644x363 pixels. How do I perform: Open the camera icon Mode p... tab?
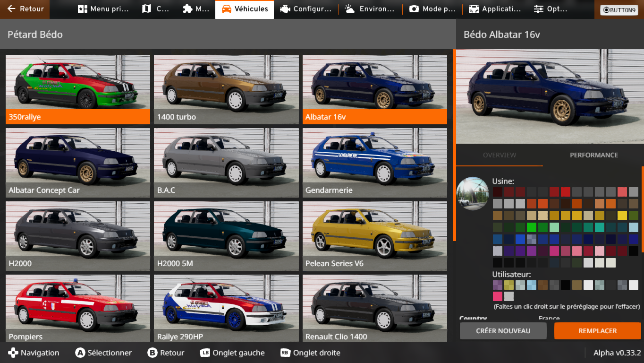point(432,9)
